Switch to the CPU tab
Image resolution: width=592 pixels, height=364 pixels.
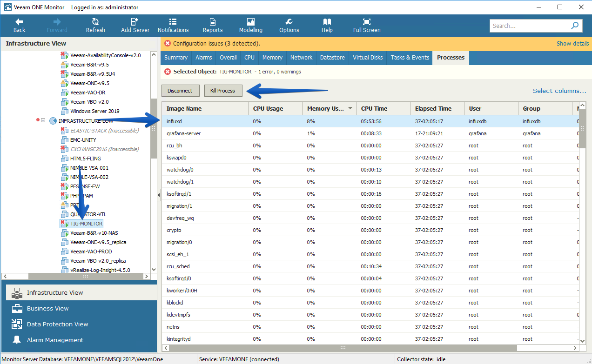(x=249, y=58)
